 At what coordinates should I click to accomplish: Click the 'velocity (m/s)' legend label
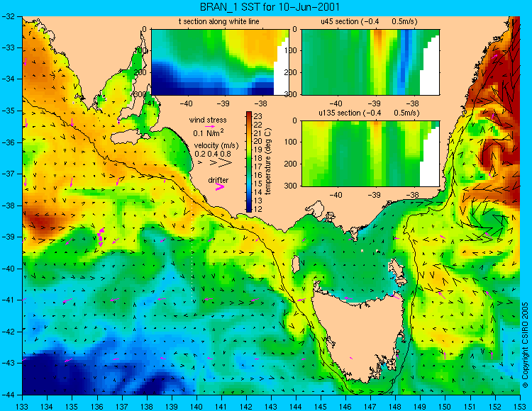[x=216, y=145]
